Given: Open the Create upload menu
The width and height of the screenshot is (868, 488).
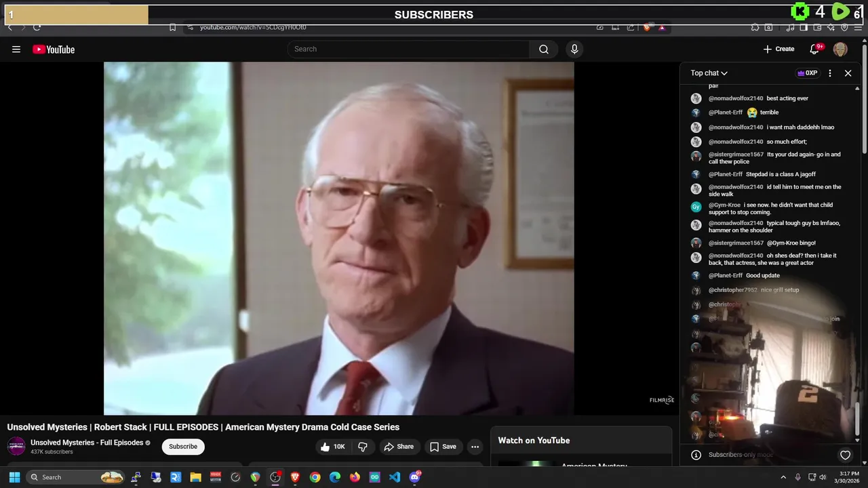Looking at the screenshot, I should (778, 49).
